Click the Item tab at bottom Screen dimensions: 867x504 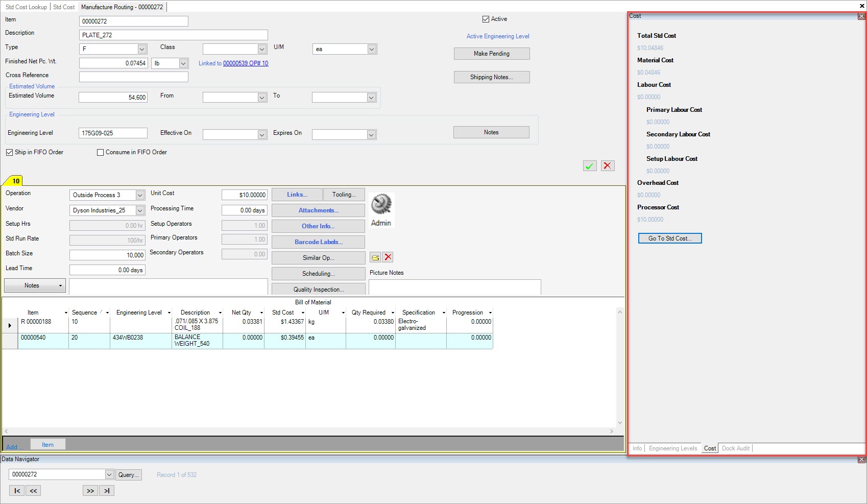pyautogui.click(x=47, y=445)
